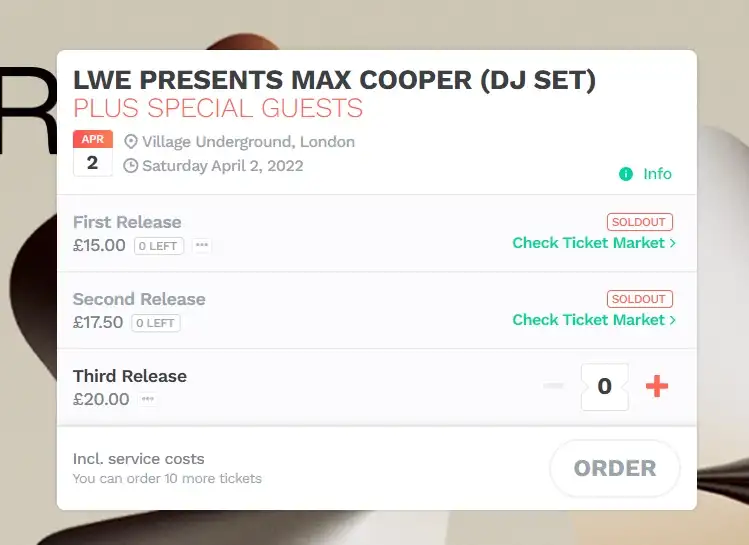Screen dimensions: 749x545
Task: Open Third Release more options ellipsis
Action: coord(148,400)
